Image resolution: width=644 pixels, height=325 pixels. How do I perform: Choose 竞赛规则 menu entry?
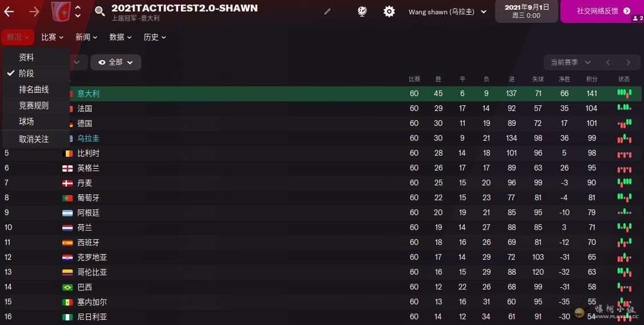(34, 105)
